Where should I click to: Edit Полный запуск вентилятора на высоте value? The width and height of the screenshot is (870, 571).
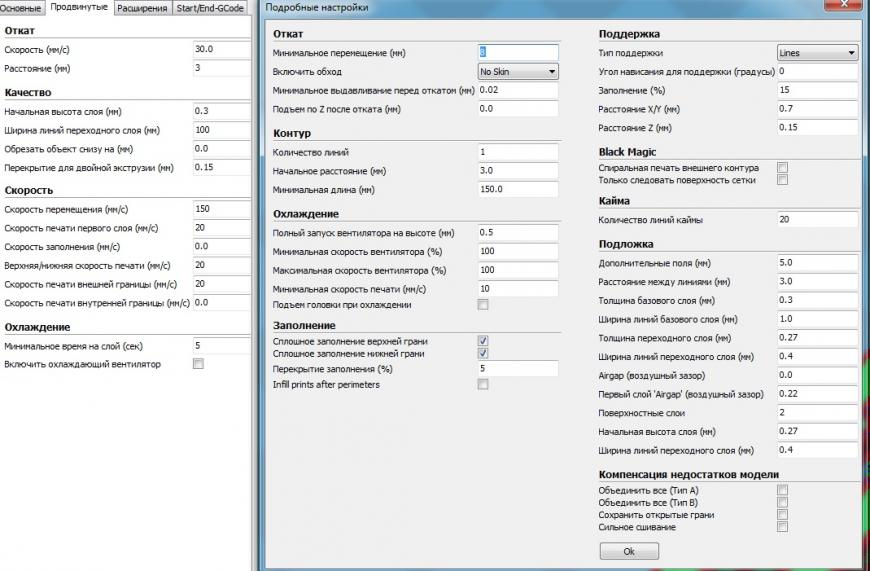tap(518, 233)
